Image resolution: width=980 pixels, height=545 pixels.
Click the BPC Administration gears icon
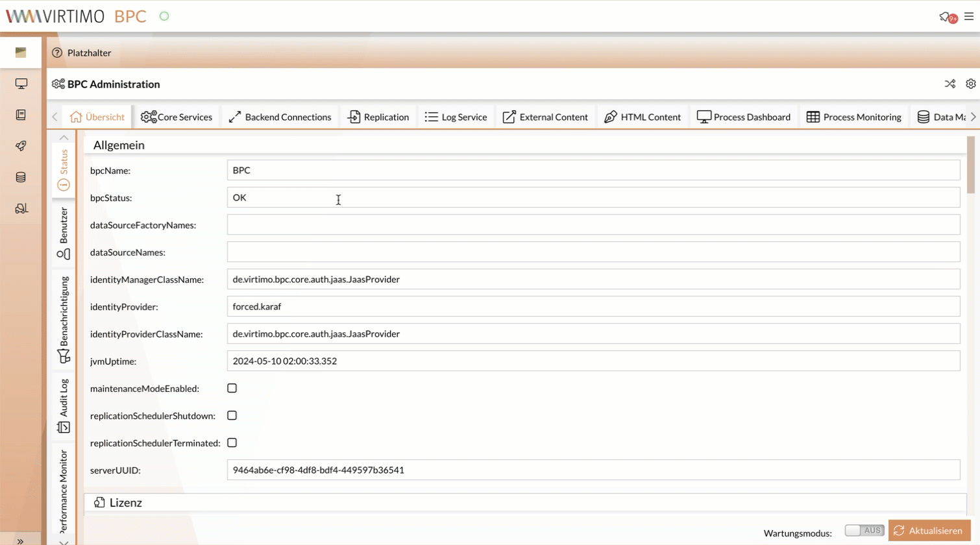click(58, 84)
